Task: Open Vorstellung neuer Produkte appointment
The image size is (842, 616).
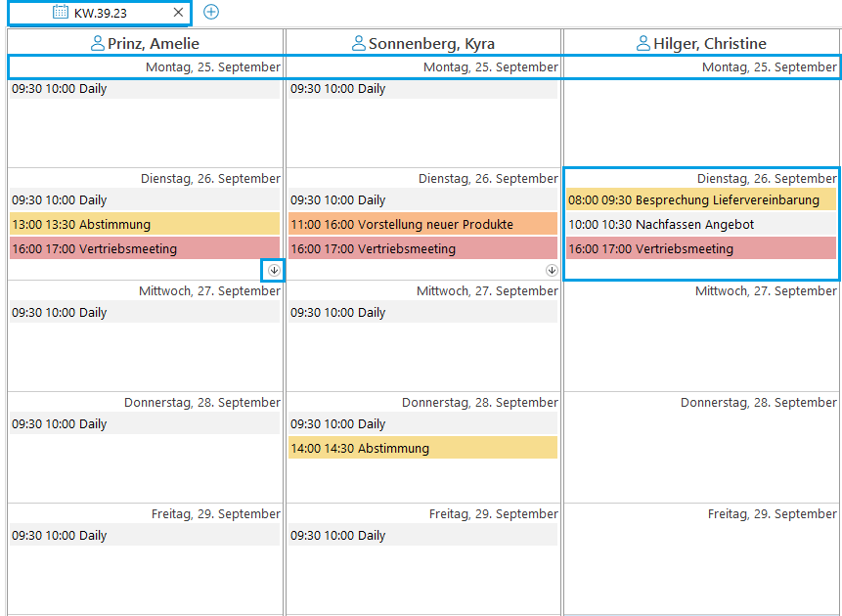Action: tap(422, 225)
